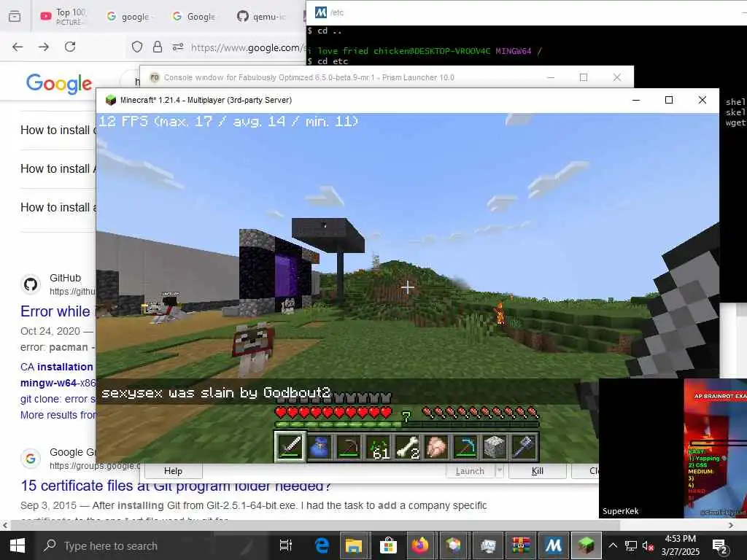The height and width of the screenshot is (560, 747).
Task: Open Microsoft Edge from the taskbar
Action: [322, 545]
